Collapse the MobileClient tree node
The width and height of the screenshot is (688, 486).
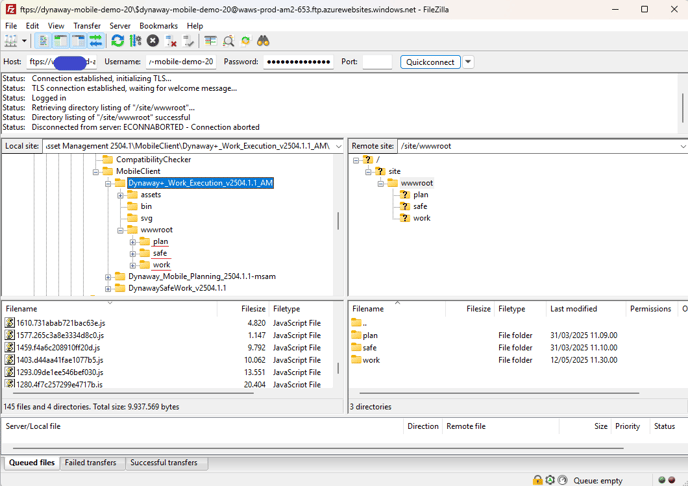[x=96, y=172]
